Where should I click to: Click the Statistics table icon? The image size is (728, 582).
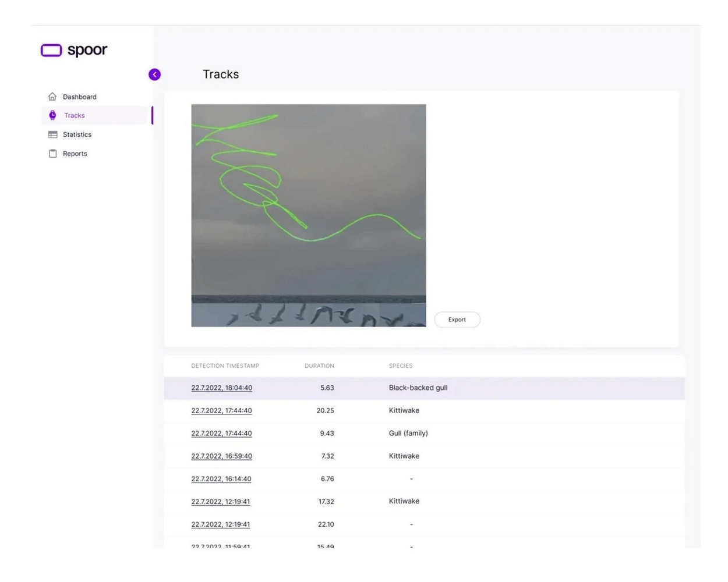click(x=52, y=134)
